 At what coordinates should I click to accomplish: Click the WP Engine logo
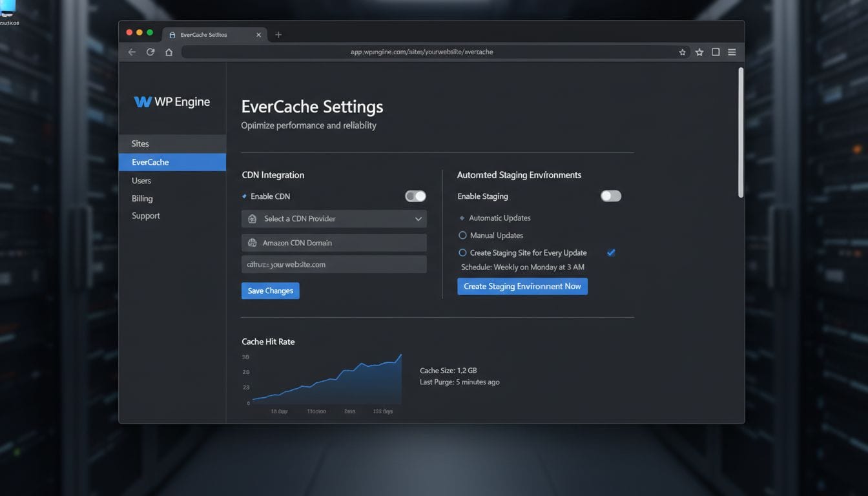click(x=172, y=102)
